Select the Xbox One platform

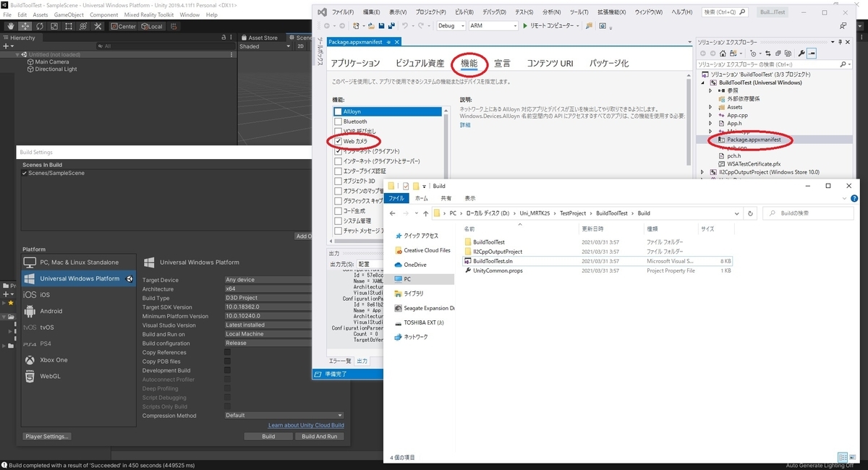78,359
